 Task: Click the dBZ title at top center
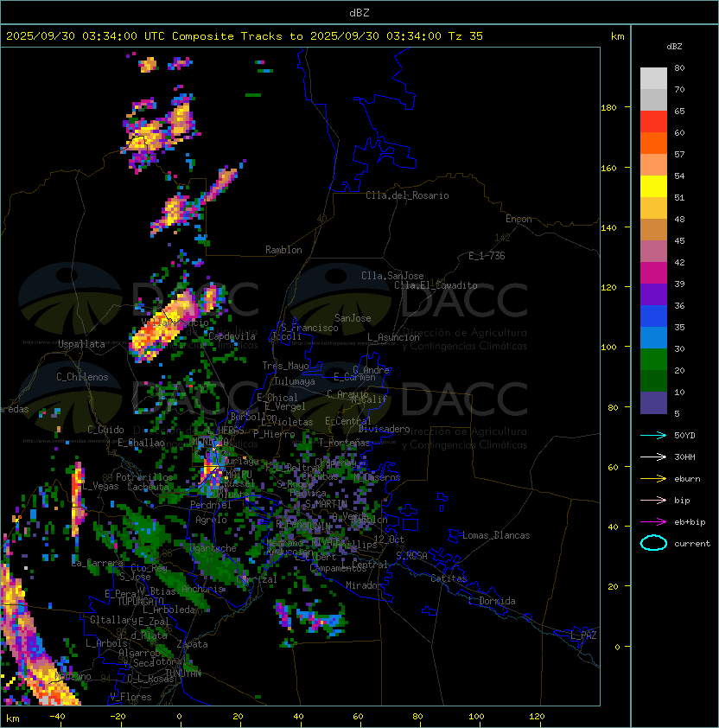point(359,13)
